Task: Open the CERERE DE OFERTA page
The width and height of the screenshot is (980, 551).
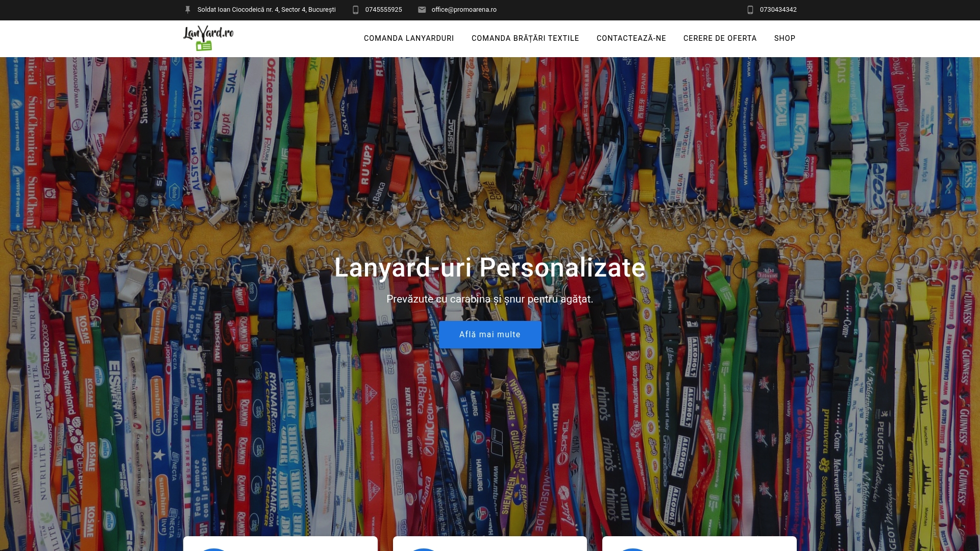Action: pyautogui.click(x=720, y=38)
